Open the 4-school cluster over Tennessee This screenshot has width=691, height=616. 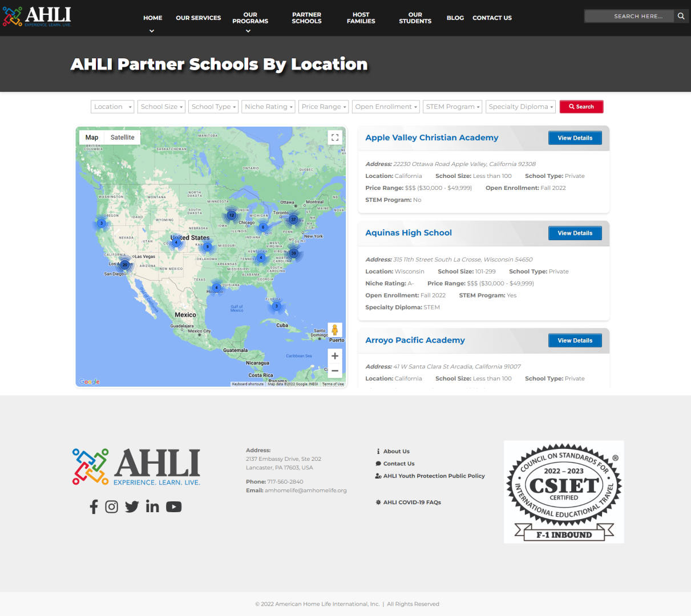[x=261, y=258]
